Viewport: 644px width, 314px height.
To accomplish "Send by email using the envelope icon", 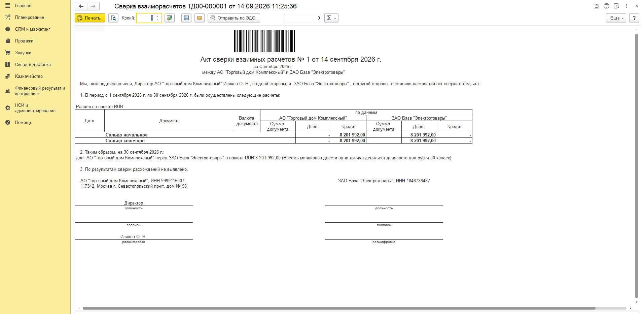I will click(200, 18).
